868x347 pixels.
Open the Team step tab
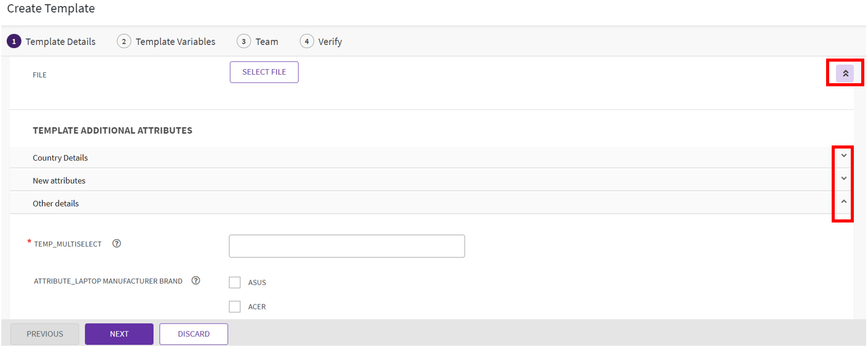click(267, 42)
